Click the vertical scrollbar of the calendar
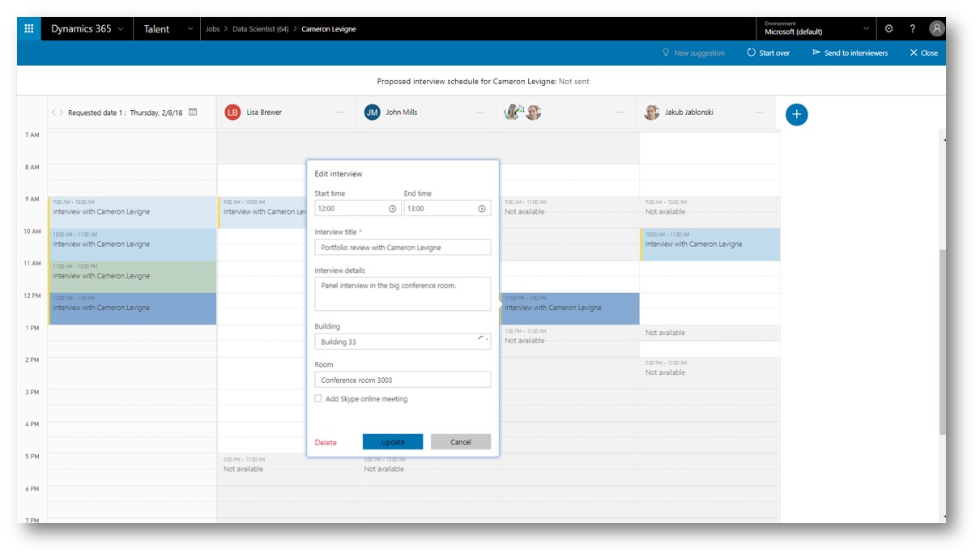This screenshot has width=980, height=557. click(941, 340)
